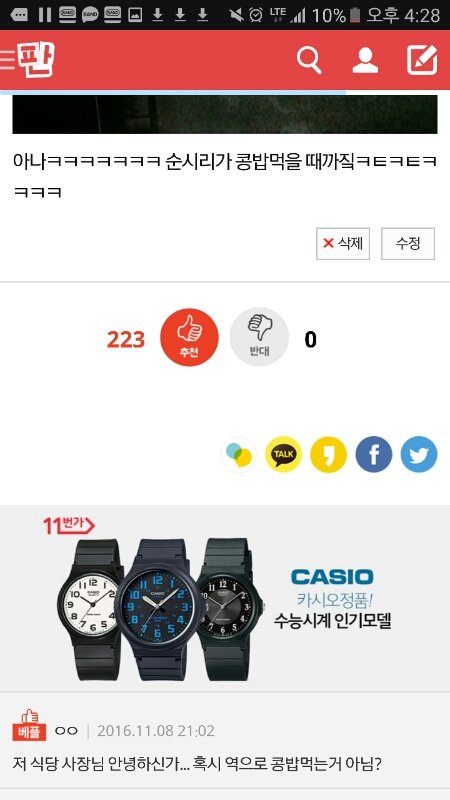Share via the green-yellow chat bubbles icon
Screen dimensions: 450x800
coord(238,454)
